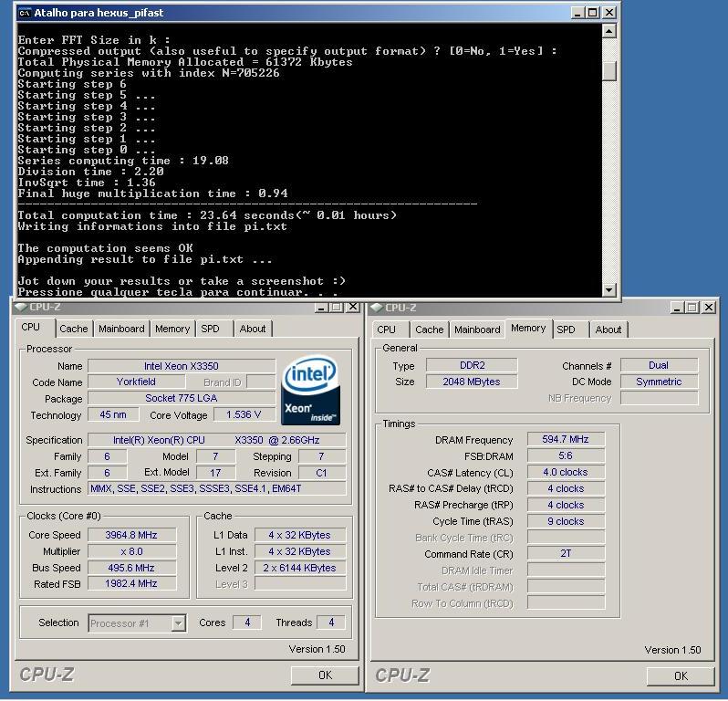
Task: Click the Cycle Time (tRAS) value '9 clocks'
Action: pyautogui.click(x=566, y=521)
